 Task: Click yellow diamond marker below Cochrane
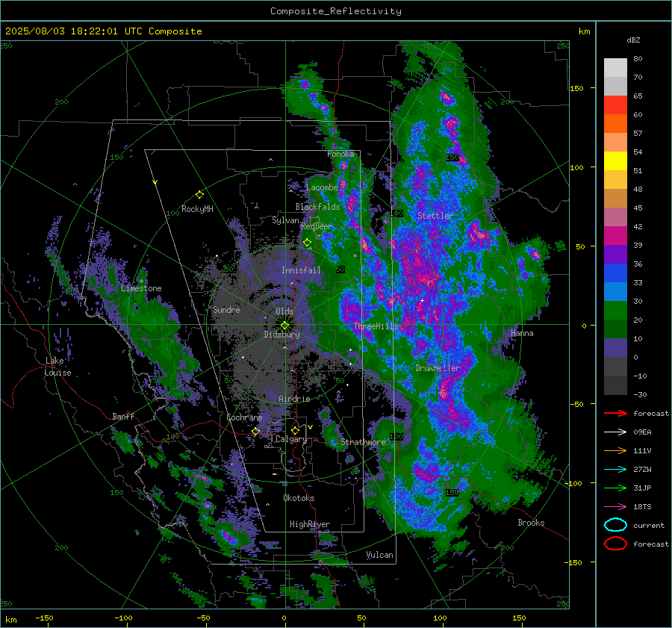coord(255,432)
